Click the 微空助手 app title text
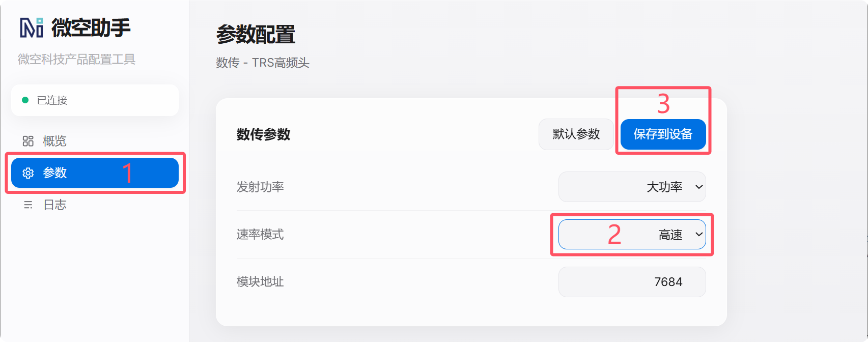This screenshot has width=868, height=342. click(x=91, y=27)
